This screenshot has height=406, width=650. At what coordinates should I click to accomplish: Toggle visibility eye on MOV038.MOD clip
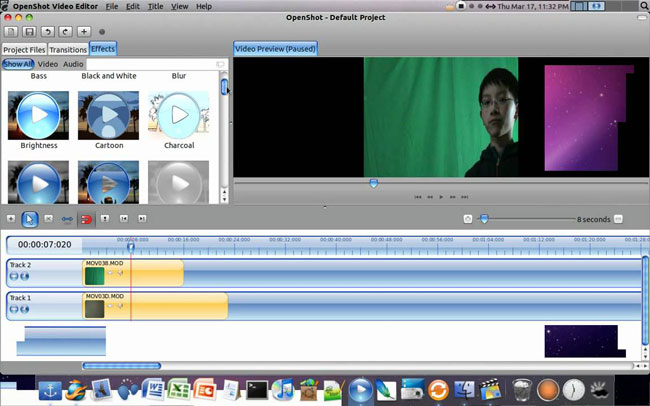point(110,273)
